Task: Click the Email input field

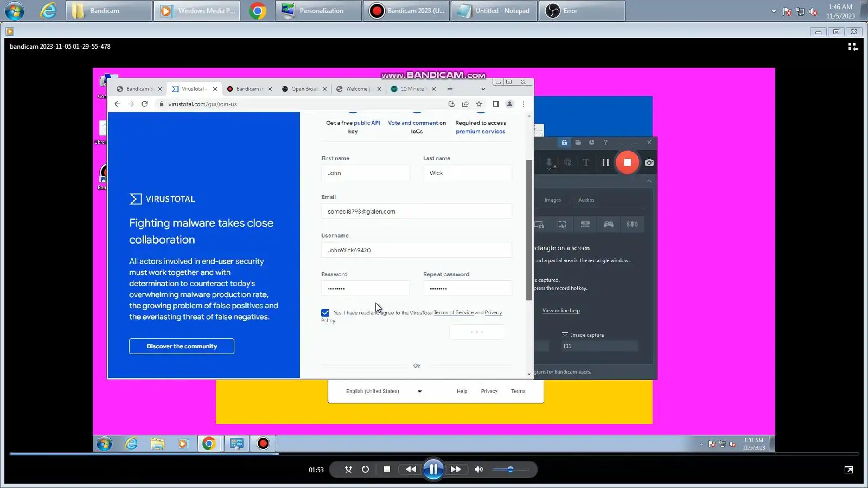Action: (x=417, y=211)
